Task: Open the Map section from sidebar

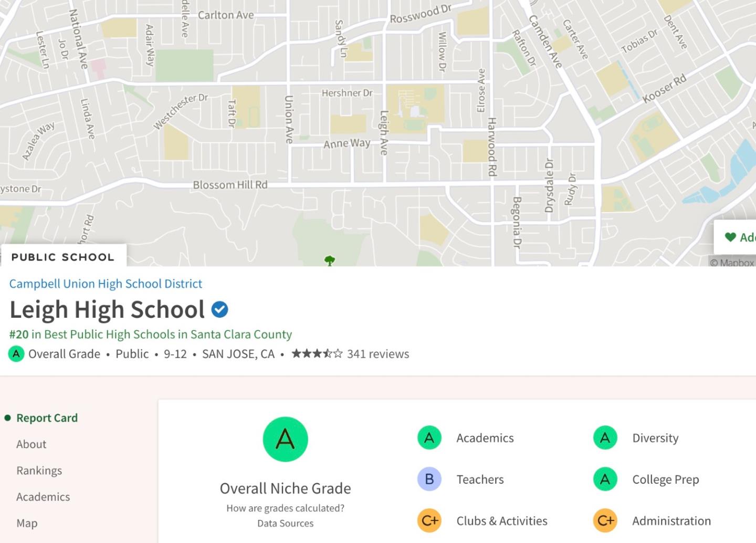Action: (27, 523)
